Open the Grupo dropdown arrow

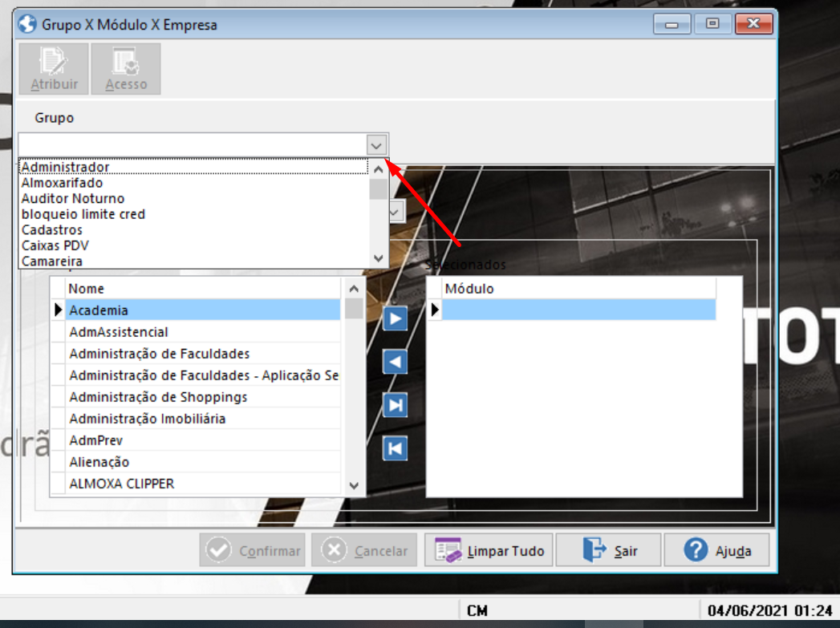[376, 145]
